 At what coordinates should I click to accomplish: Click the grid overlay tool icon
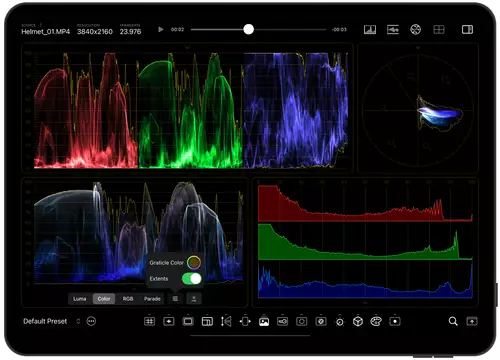click(x=149, y=321)
